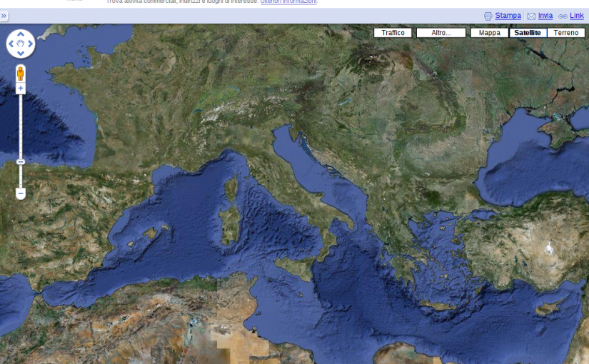The image size is (589, 364).
Task: Click the printer icon next to Stampa
Action: pyautogui.click(x=488, y=16)
